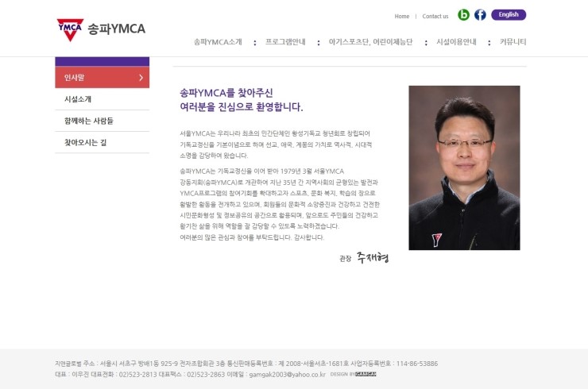Open Contact us link
The width and height of the screenshot is (588, 389).
point(435,16)
